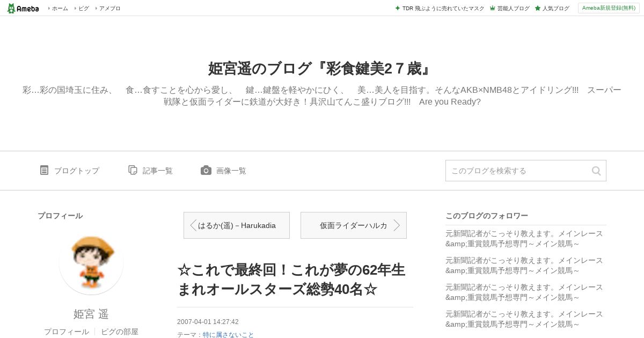Click Ameba新規登録(無料) button
The height and width of the screenshot is (338, 644).
click(609, 8)
